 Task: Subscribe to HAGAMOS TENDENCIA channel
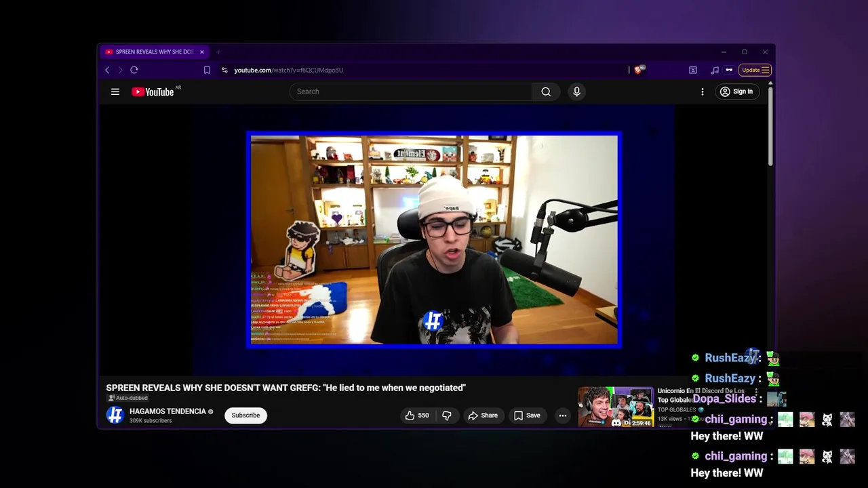coord(245,415)
